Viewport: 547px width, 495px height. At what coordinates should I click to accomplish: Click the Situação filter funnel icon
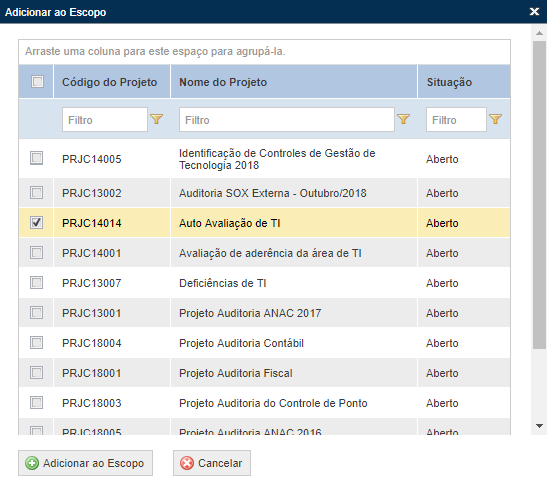(495, 119)
